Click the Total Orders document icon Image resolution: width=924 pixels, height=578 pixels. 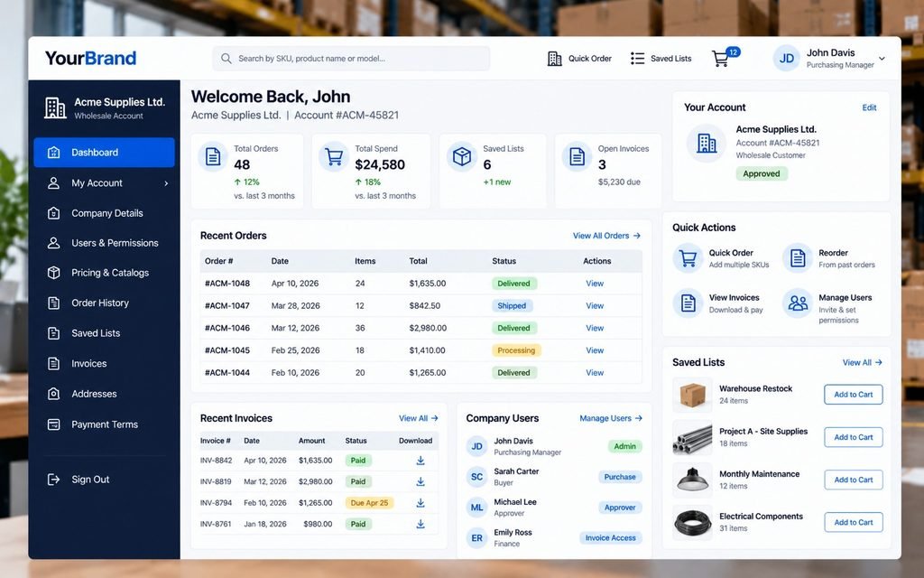[x=213, y=156]
